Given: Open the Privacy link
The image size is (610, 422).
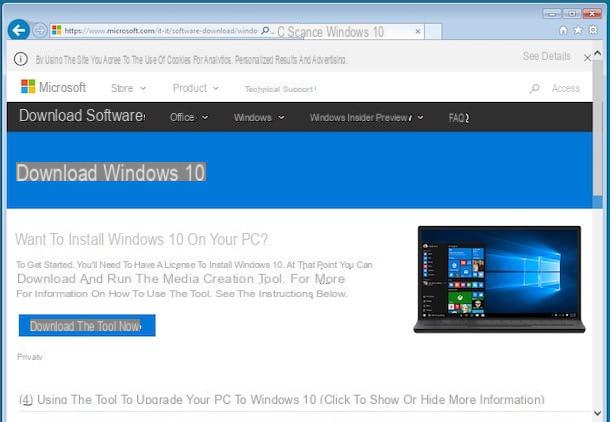Looking at the screenshot, I should [x=30, y=357].
